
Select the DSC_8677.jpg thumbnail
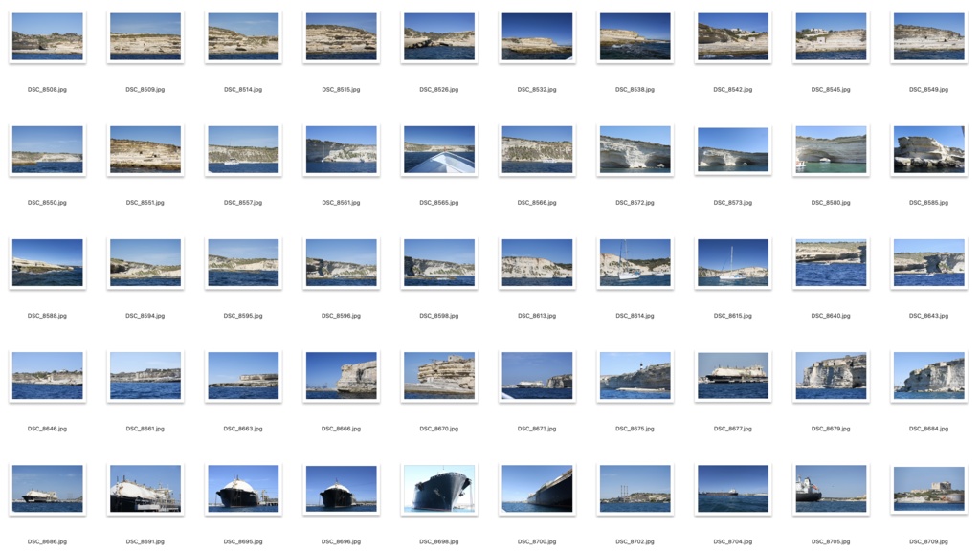[x=732, y=376]
